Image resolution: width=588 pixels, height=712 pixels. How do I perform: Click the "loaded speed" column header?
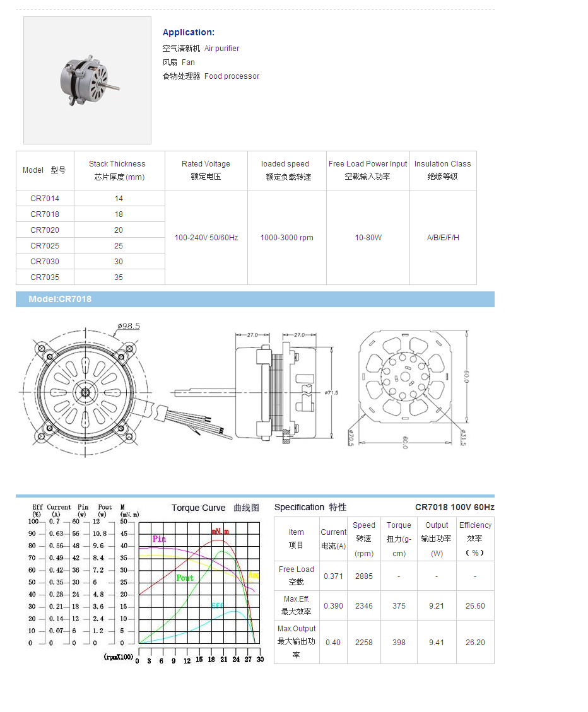(287, 170)
